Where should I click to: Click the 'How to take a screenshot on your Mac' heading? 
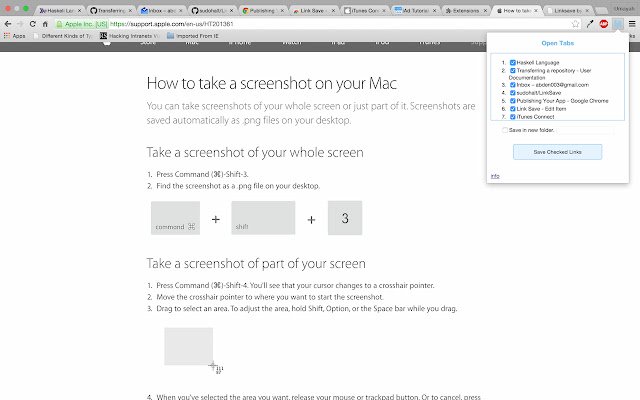coord(271,83)
